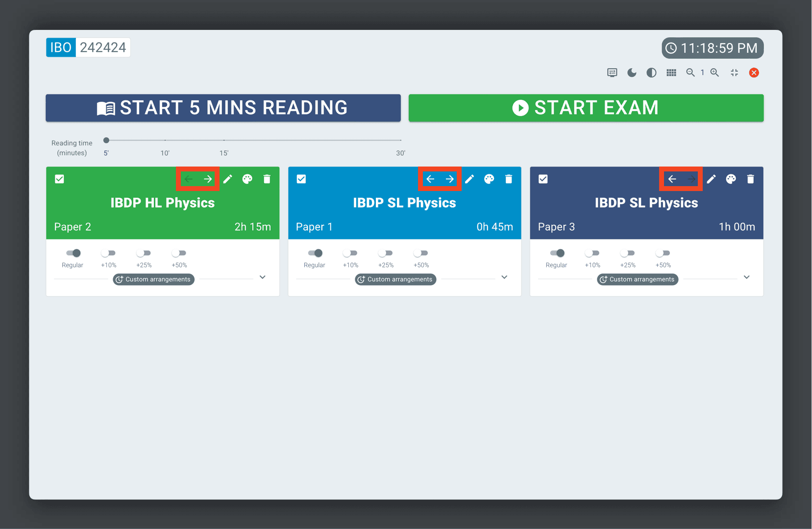Viewport: 812px width, 529px height.
Task: Enable +25% extra time on Paper 2
Action: coord(144,253)
